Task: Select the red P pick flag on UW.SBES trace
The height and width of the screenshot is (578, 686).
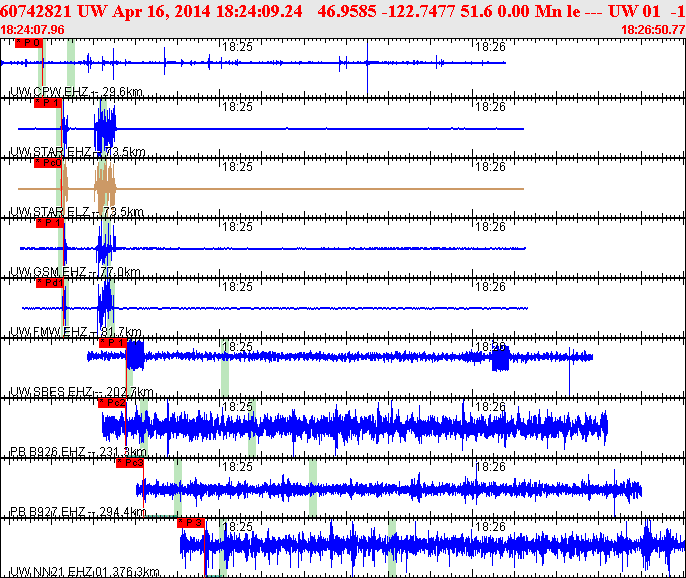Action: click(x=112, y=343)
